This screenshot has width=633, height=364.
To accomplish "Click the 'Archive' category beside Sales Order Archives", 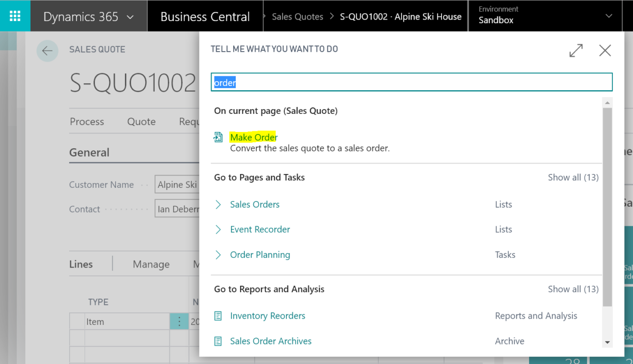I will point(510,341).
